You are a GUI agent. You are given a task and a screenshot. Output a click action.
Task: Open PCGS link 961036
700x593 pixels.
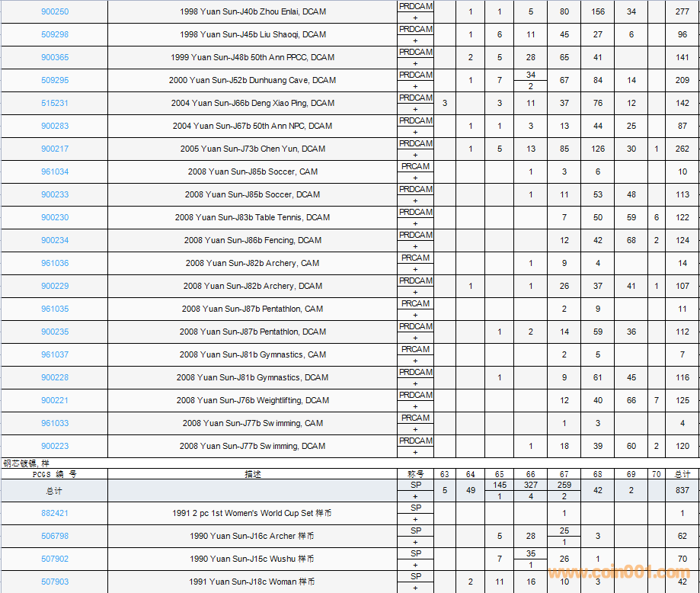point(54,263)
